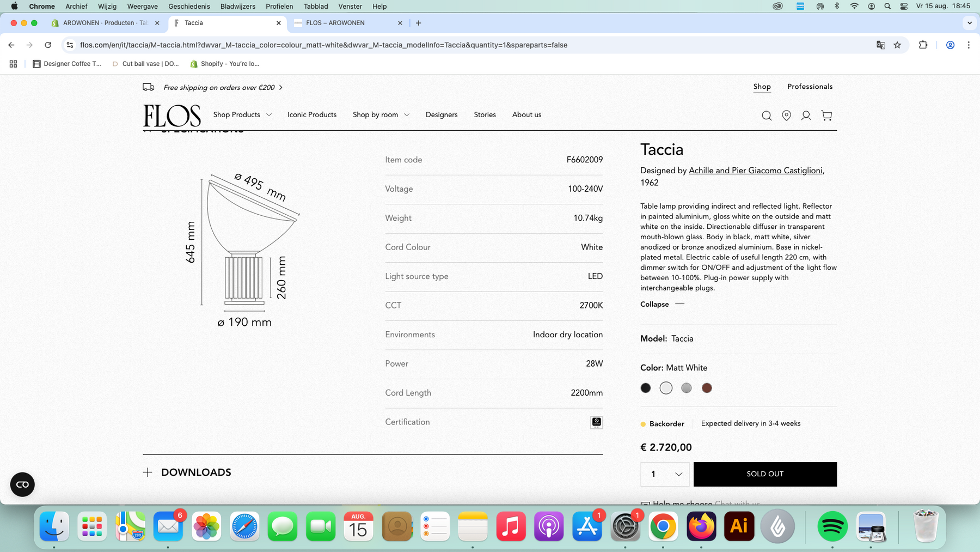The image size is (980, 552).
Task: Open Control Center in menu bar
Action: (x=904, y=7)
